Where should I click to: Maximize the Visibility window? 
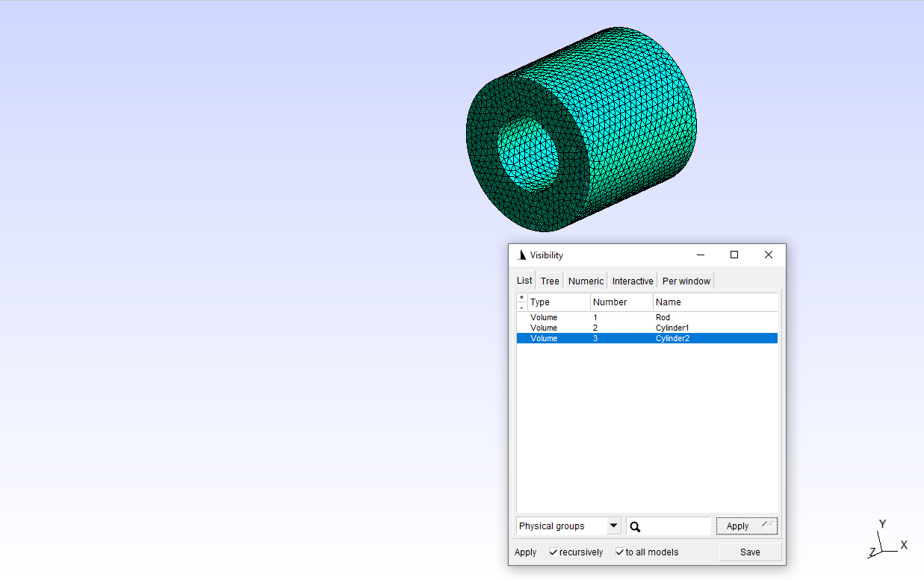tap(734, 255)
